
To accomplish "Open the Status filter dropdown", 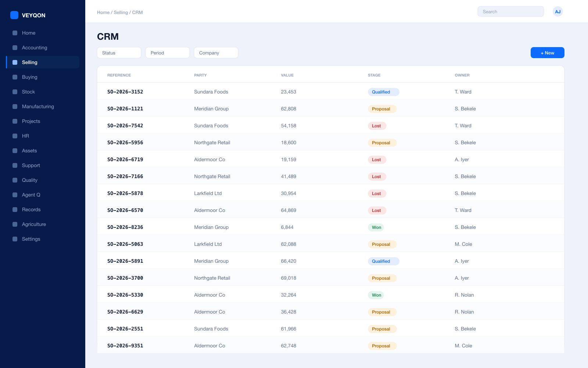I will pyautogui.click(x=119, y=53).
